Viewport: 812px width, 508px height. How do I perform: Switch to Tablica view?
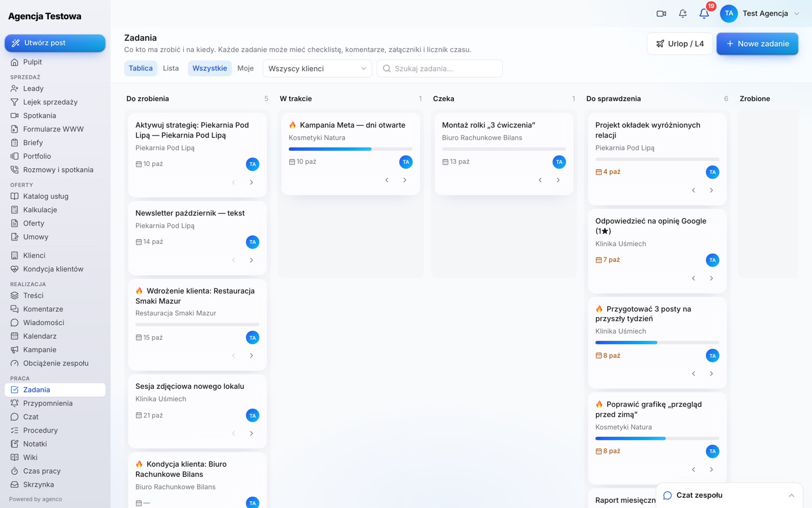(x=140, y=68)
